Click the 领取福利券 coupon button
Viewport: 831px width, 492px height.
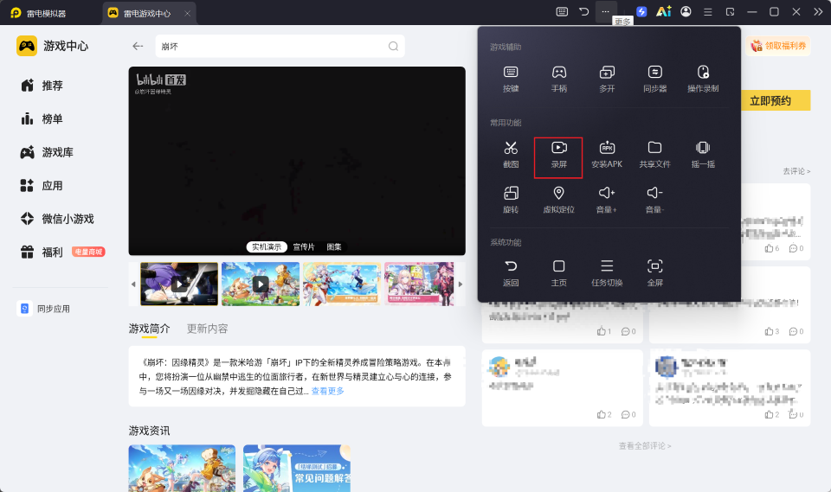click(x=778, y=46)
